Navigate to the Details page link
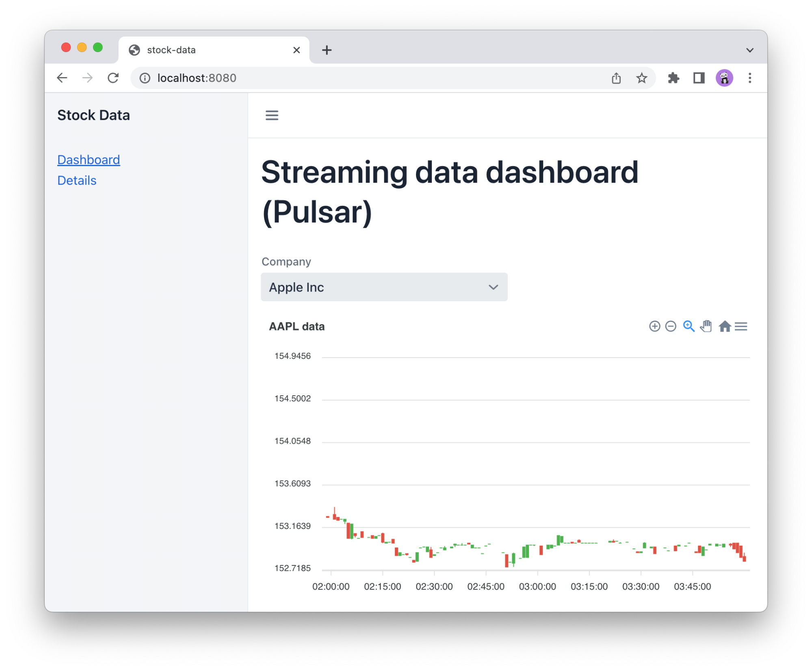Image resolution: width=812 pixels, height=671 pixels. [76, 180]
